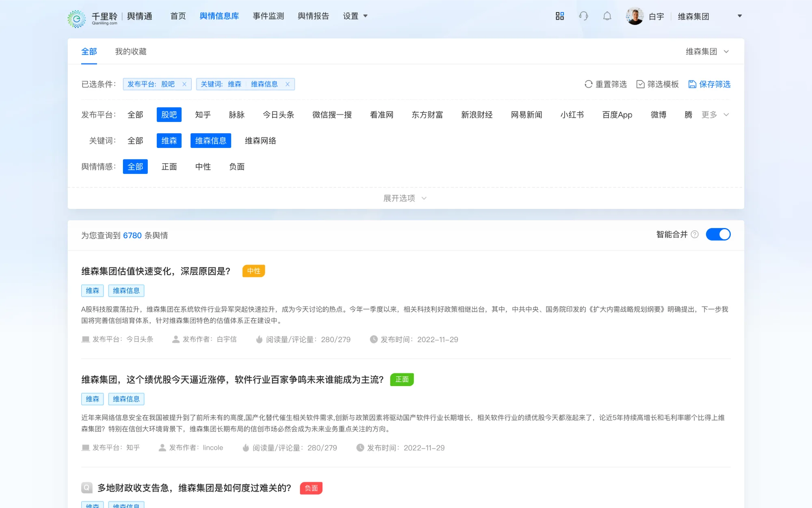Select 微信搜一搜 platform filter
The width and height of the screenshot is (812, 508).
tap(332, 115)
